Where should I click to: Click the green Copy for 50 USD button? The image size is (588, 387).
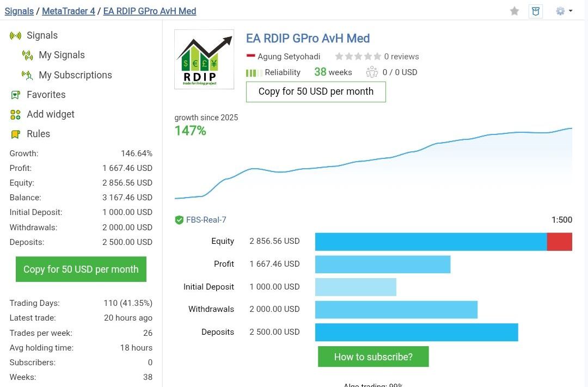tap(81, 269)
